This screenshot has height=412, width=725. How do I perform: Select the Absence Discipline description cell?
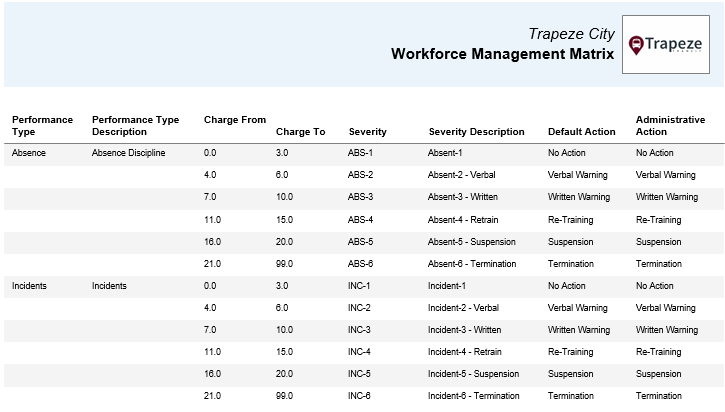pos(129,153)
